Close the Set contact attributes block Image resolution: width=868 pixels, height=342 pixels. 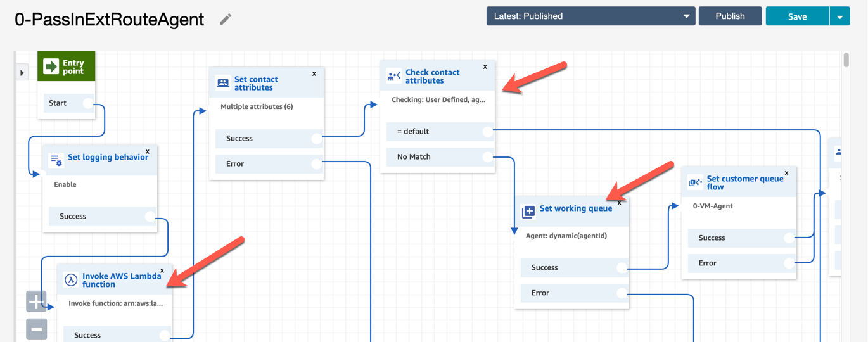pos(314,73)
